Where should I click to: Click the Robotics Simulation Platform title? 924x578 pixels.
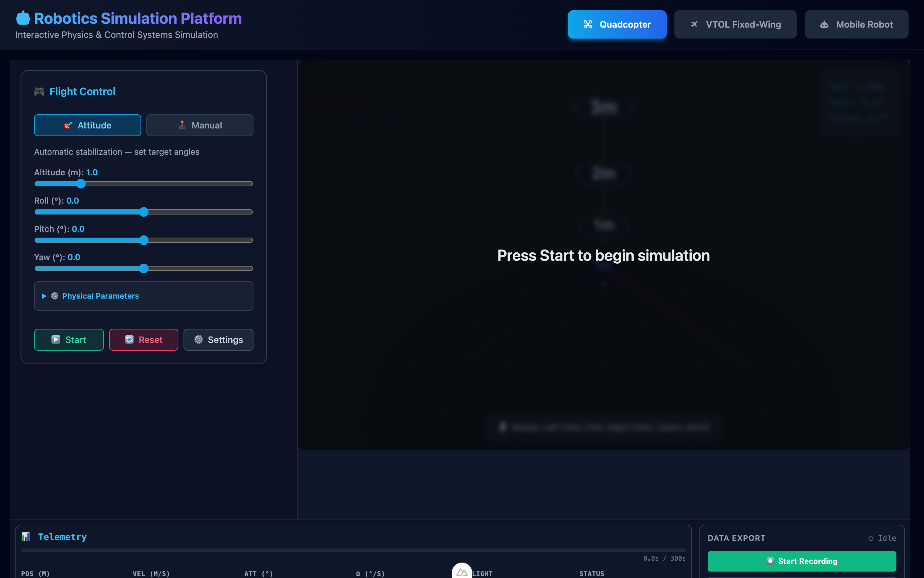138,18
